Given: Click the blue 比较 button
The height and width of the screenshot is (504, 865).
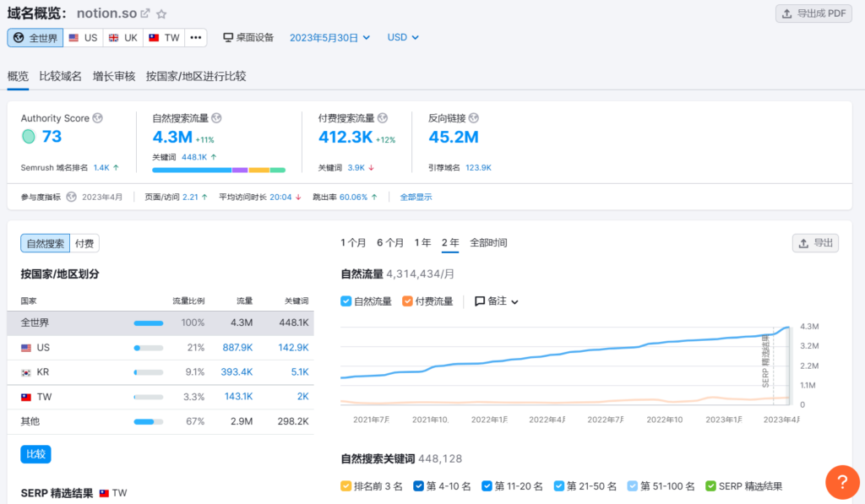Looking at the screenshot, I should click(x=35, y=454).
